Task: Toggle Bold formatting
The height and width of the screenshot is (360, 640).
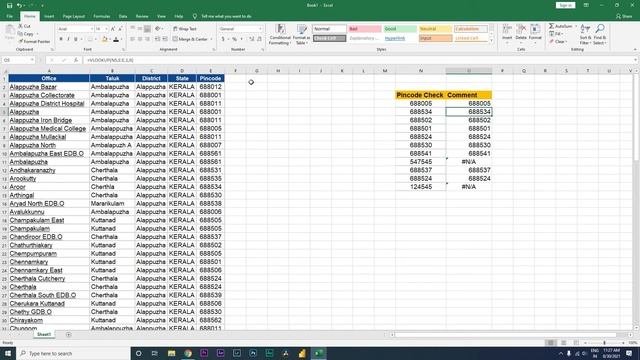Action: click(x=61, y=39)
